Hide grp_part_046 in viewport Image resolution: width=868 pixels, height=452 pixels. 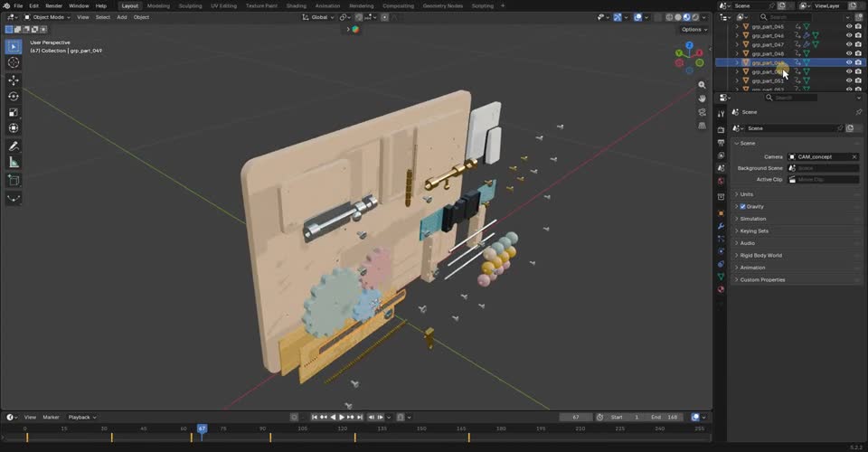[x=849, y=35]
